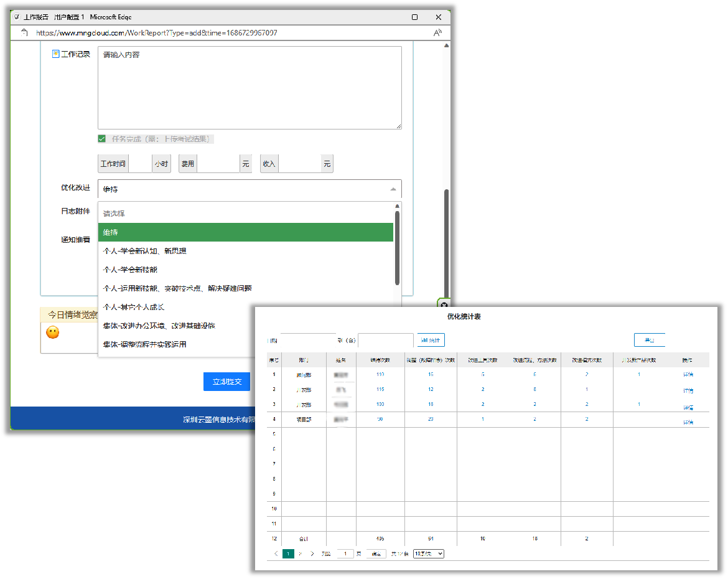Expand the 优化改进 dropdown showing 维持
The height and width of the screenshot is (579, 728).
tap(250, 189)
